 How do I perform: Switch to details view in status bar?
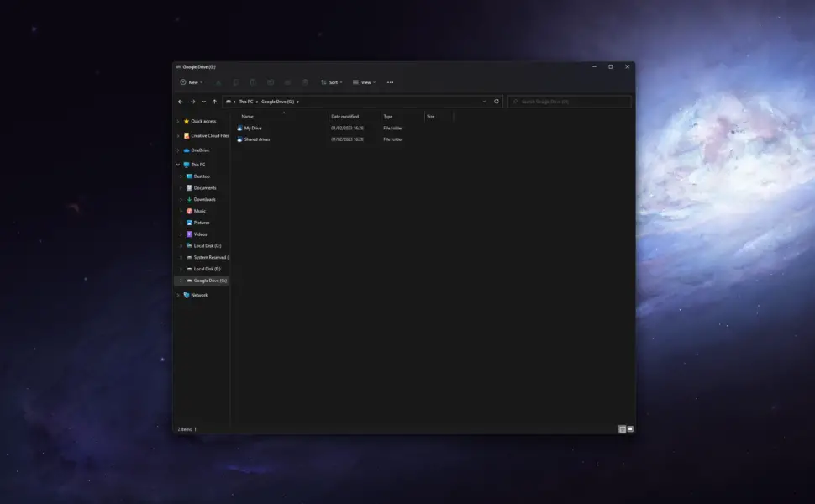pyautogui.click(x=622, y=429)
